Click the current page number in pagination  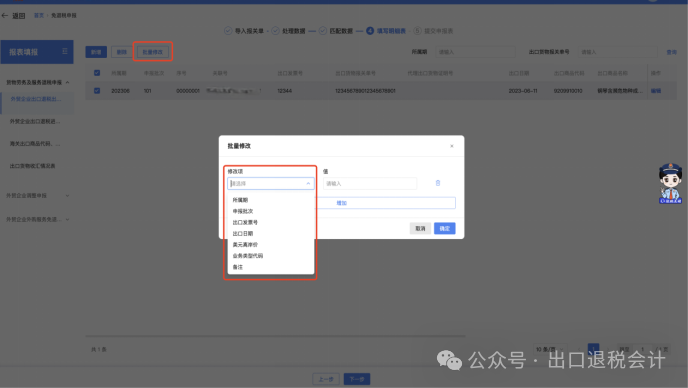(x=593, y=349)
